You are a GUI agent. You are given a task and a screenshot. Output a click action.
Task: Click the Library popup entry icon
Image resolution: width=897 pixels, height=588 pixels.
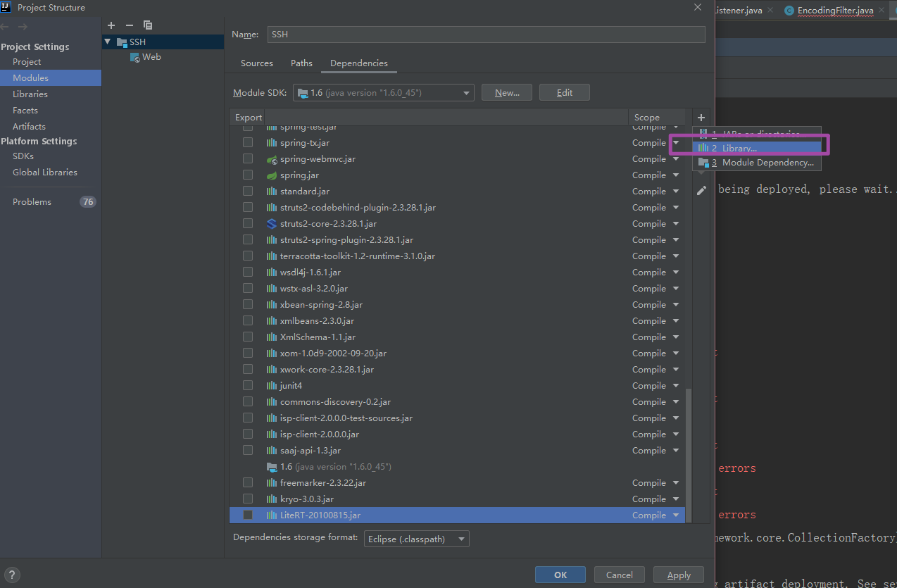point(703,148)
